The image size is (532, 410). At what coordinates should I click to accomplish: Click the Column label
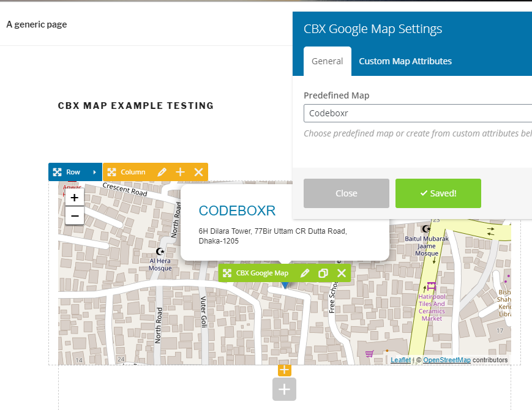point(133,172)
